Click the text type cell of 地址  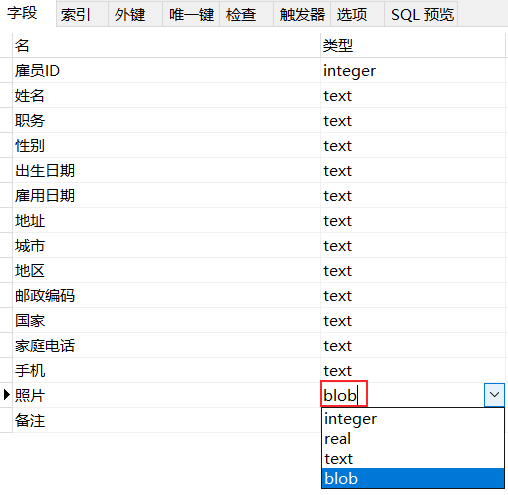tap(413, 220)
